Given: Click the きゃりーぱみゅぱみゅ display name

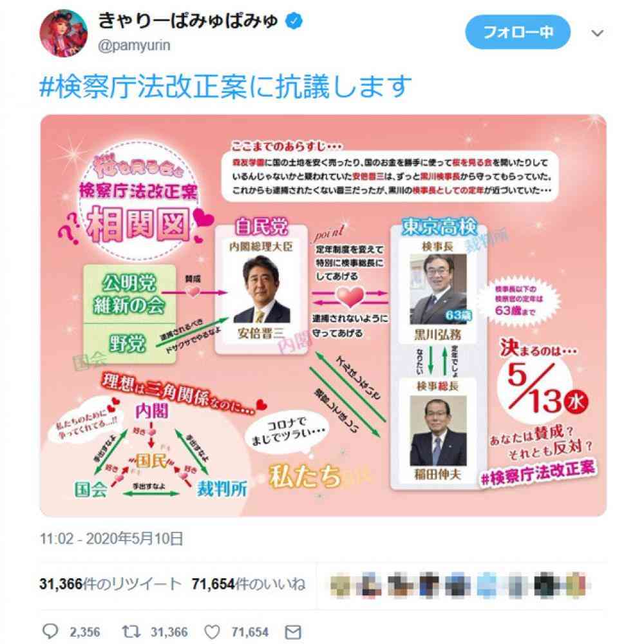Looking at the screenshot, I should pos(188,20).
